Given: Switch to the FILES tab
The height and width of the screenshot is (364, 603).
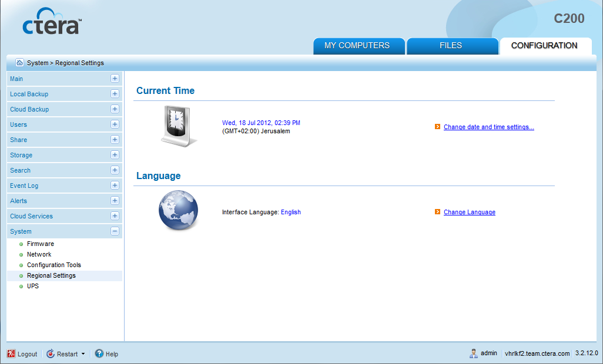Looking at the screenshot, I should (x=453, y=46).
